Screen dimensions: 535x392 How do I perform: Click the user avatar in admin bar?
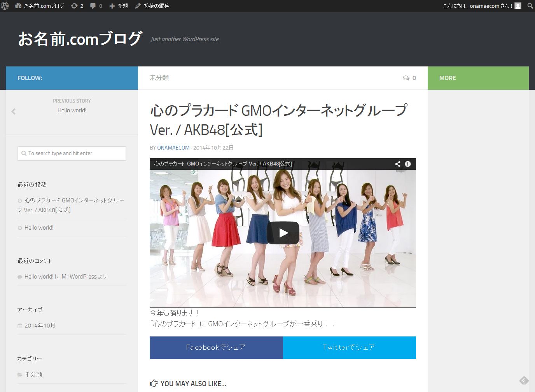tap(518, 6)
